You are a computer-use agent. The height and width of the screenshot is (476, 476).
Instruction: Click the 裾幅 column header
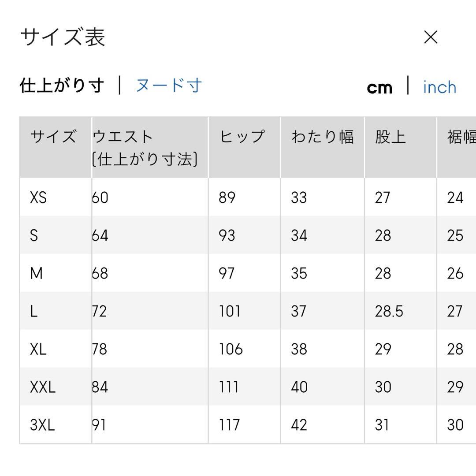(x=461, y=138)
